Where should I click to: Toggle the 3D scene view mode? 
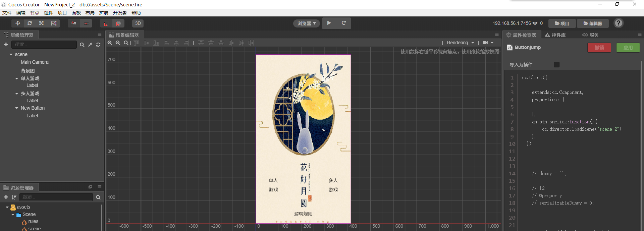(138, 23)
